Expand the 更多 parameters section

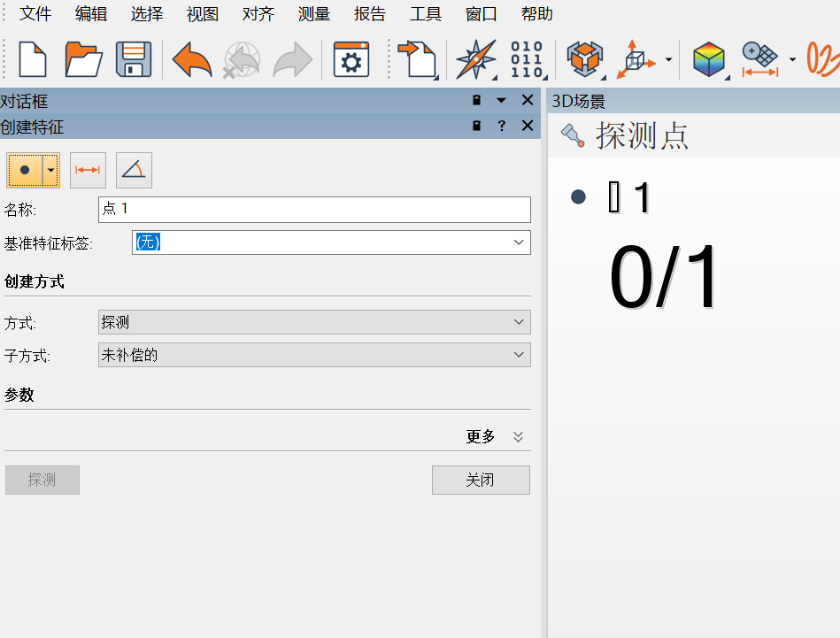point(495,436)
